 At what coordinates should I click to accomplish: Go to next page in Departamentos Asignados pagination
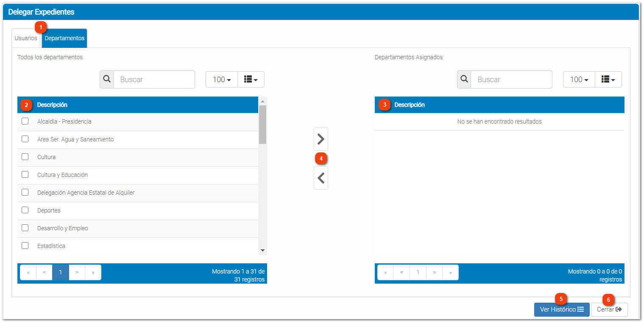434,273
